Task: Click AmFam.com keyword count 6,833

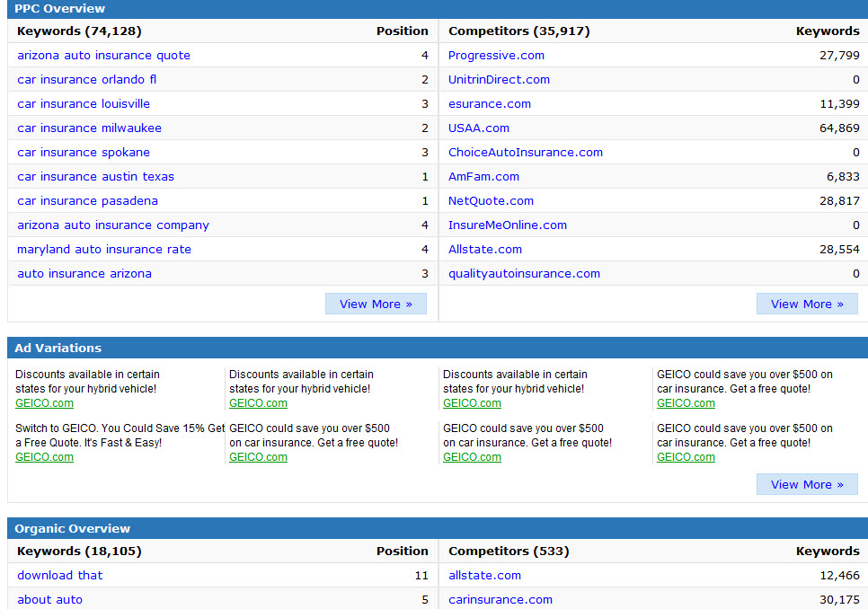Action: pos(843,177)
